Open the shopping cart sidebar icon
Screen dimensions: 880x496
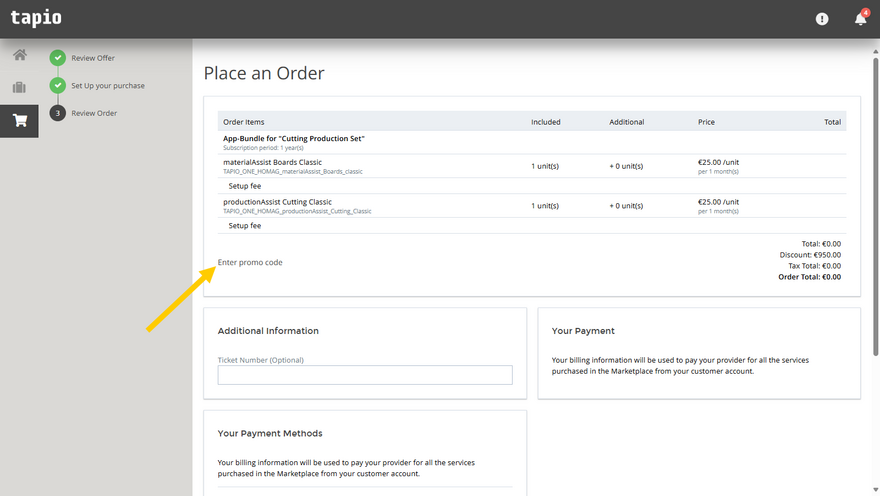20,121
